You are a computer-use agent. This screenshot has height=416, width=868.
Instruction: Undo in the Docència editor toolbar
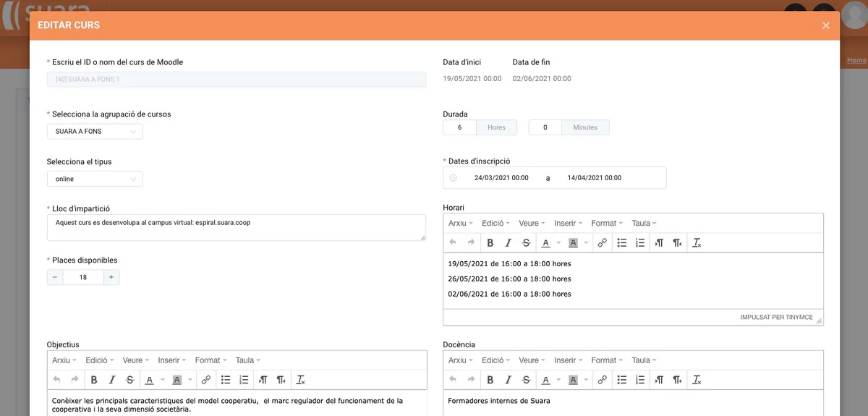(453, 380)
